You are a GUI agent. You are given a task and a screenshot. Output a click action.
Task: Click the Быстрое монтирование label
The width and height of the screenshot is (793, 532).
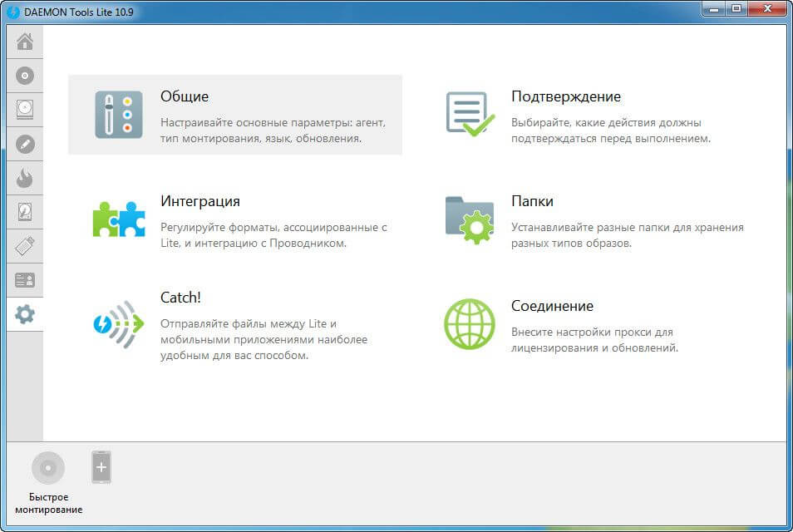coord(48,503)
